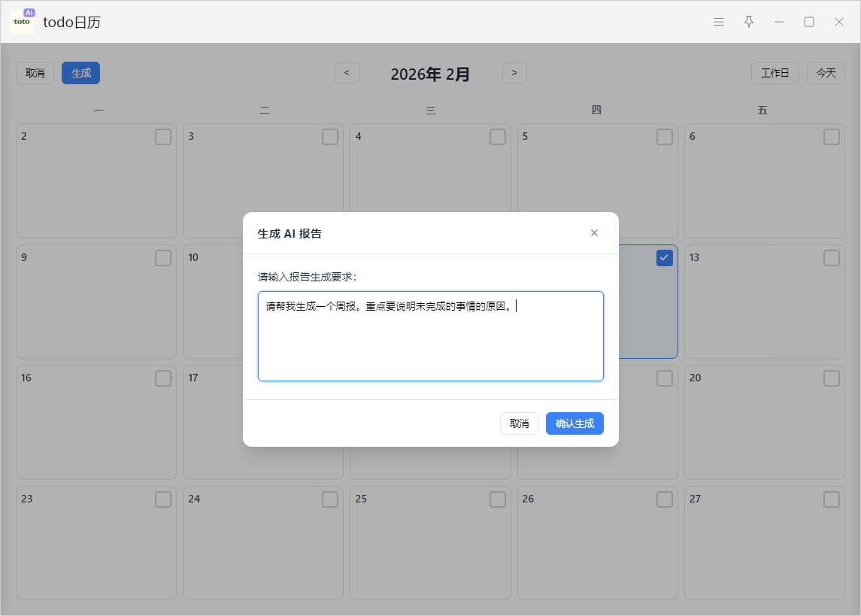Click the top-left 取消 button
Screen dimensions: 861x616
[35, 73]
